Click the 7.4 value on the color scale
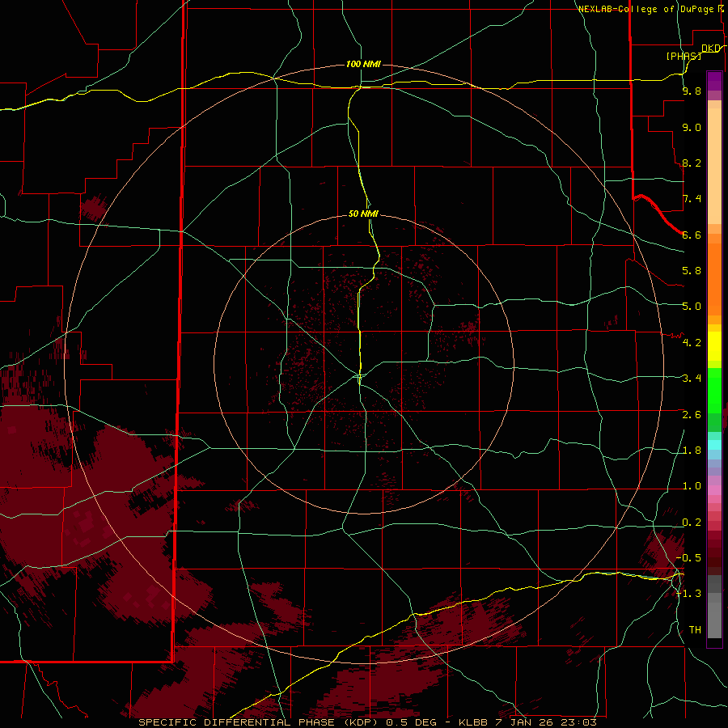This screenshot has height=728, width=728. [692, 199]
